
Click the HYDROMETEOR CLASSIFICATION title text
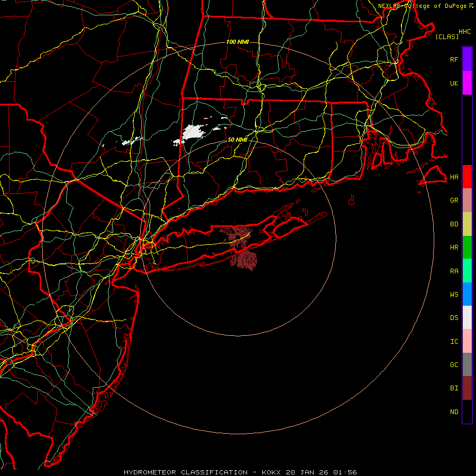186,472
